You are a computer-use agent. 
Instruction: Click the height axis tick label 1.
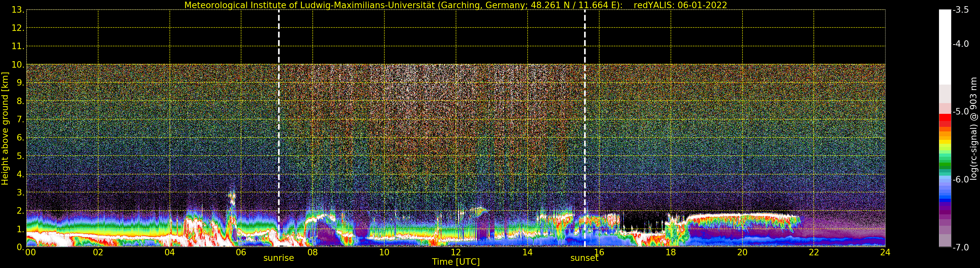[20, 229]
